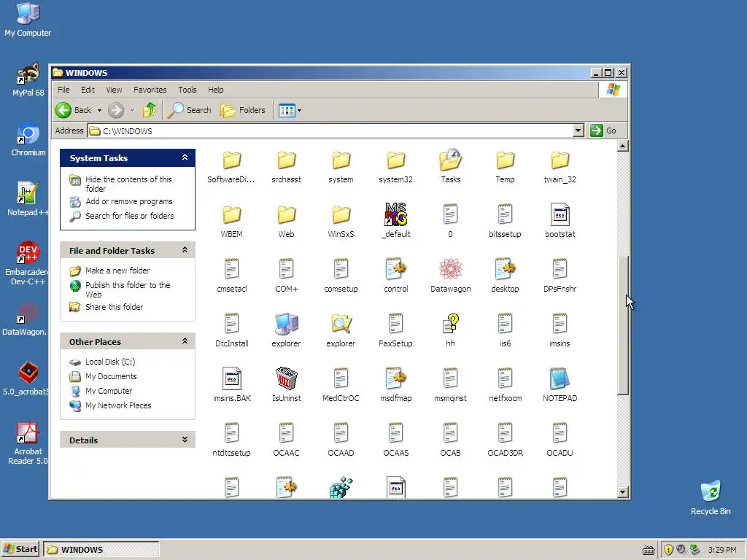Open the Tools menu
747x560 pixels.
point(187,90)
